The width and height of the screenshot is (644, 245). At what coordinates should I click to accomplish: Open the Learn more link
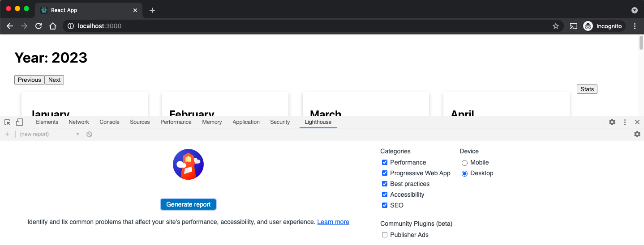[333, 222]
